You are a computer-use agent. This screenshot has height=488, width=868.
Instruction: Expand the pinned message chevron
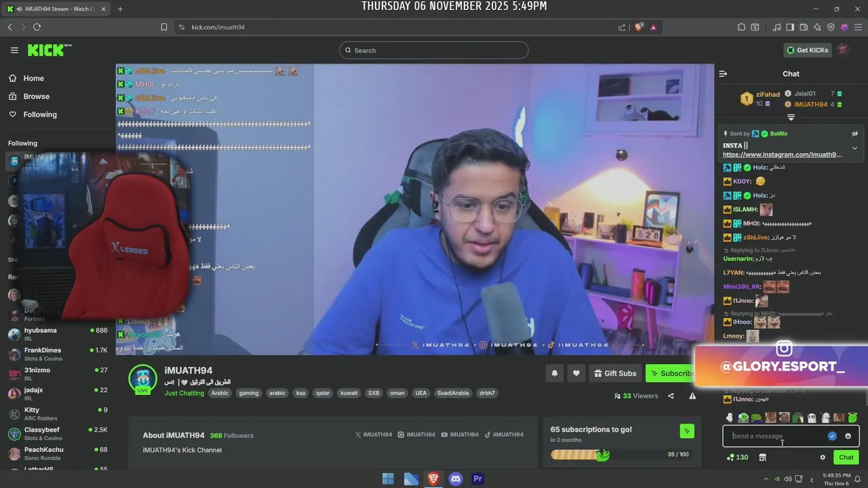pyautogui.click(x=855, y=148)
